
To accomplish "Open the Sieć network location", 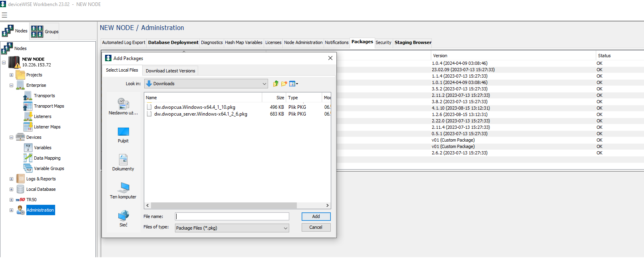I will coord(123,218).
